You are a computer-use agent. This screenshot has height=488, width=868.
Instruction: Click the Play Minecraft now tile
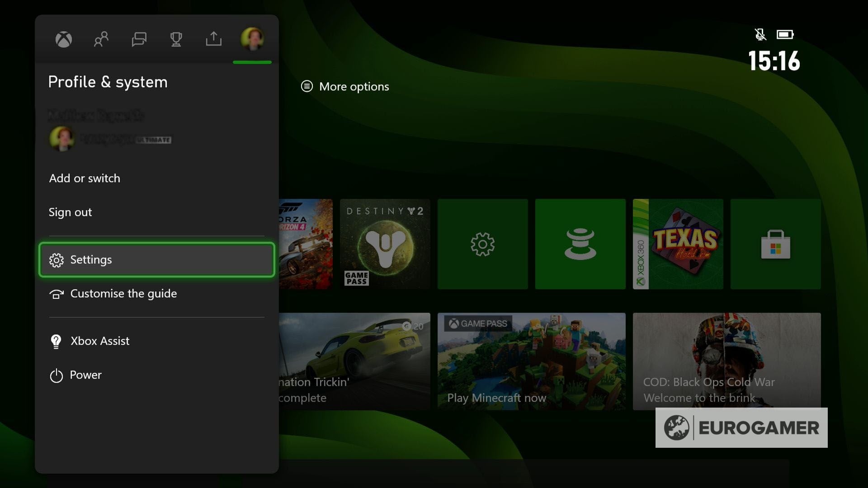[x=531, y=361]
